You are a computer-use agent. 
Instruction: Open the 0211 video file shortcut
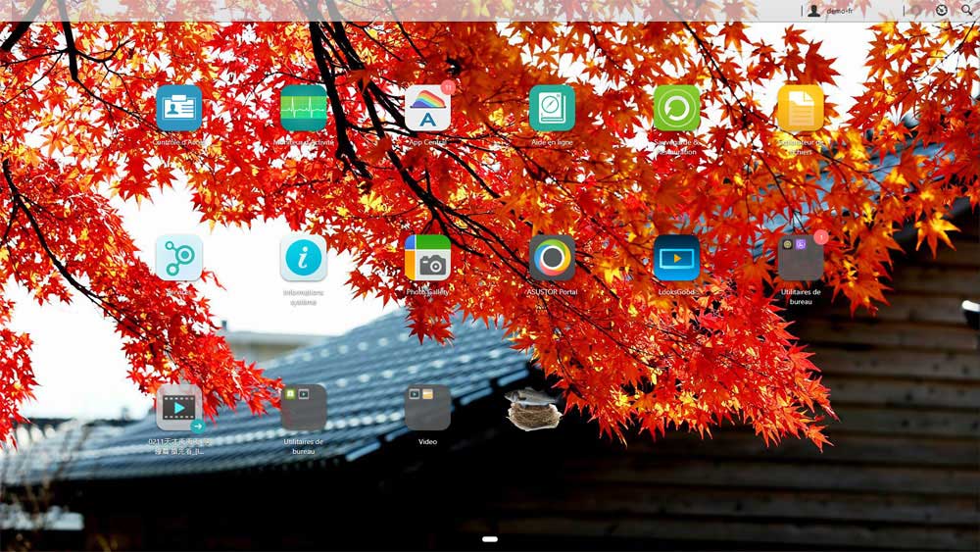tap(179, 408)
